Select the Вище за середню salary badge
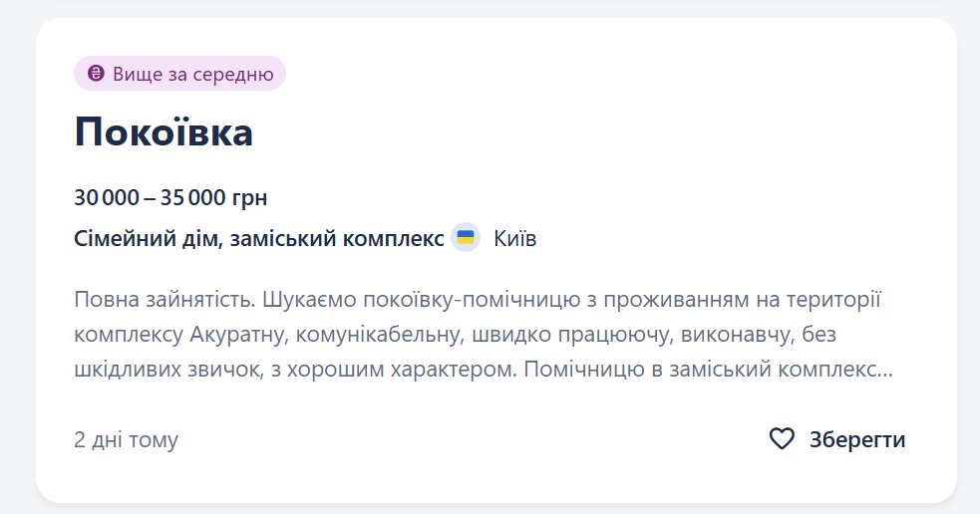Image resolution: width=980 pixels, height=514 pixels. pos(180,74)
